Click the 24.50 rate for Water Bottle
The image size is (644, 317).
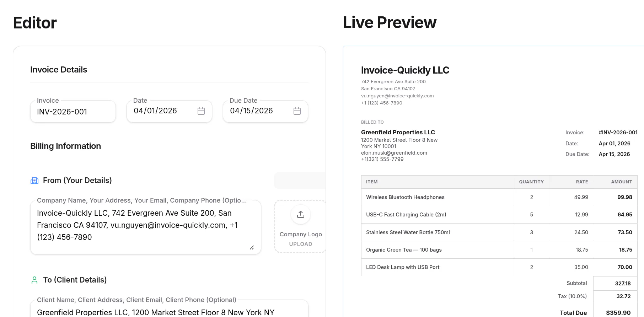point(581,232)
